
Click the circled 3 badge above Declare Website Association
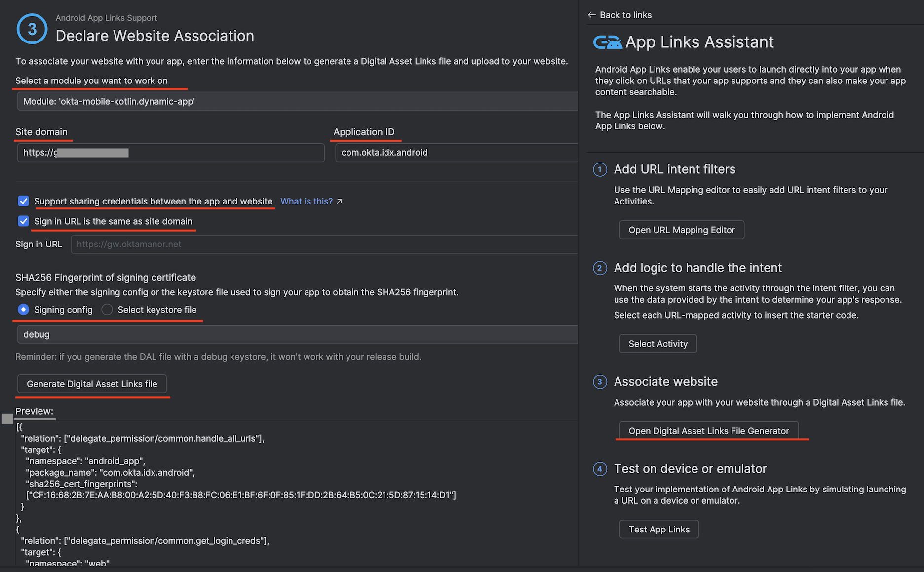(x=32, y=29)
